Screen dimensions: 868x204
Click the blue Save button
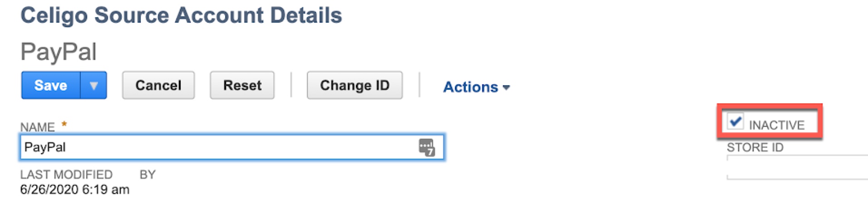pos(51,85)
